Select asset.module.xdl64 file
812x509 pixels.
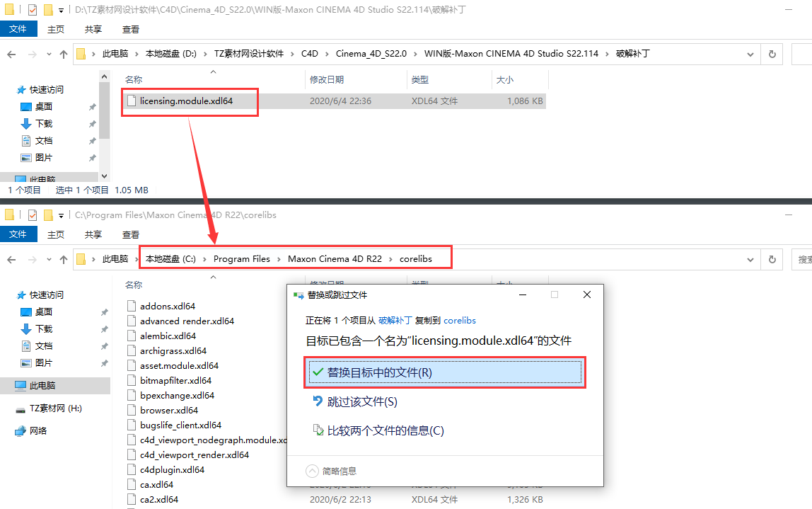point(179,366)
